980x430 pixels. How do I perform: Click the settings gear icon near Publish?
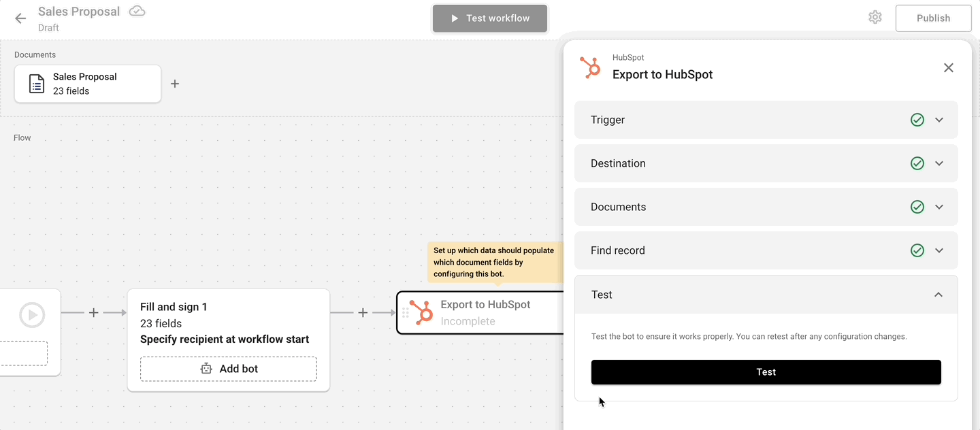[875, 17]
